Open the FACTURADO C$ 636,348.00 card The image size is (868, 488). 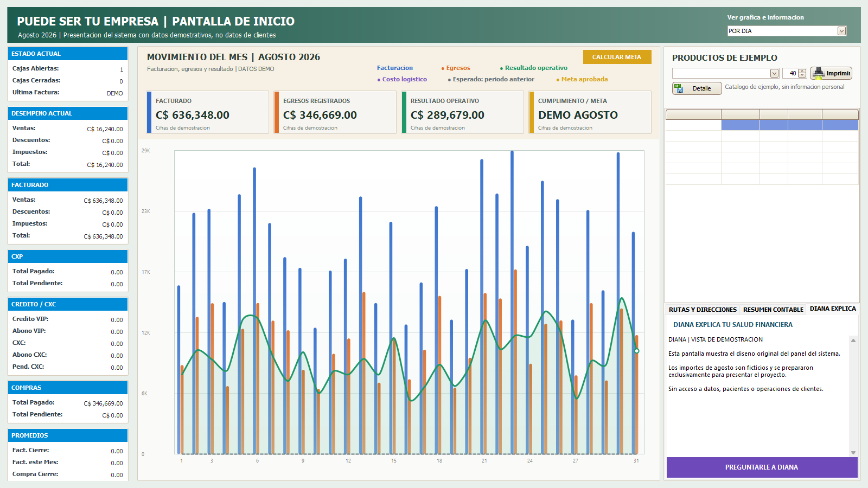[208, 112]
